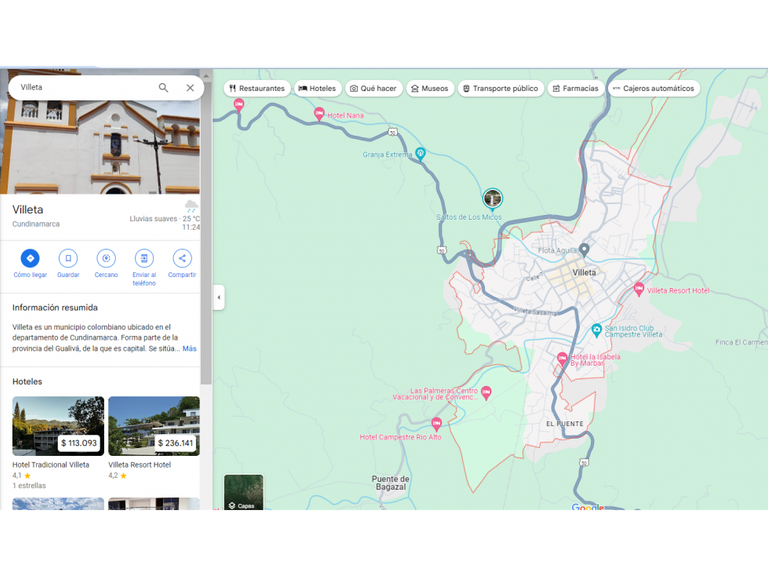Screen dimensions: 768x576
Task: Click the Villeta-Sasaima road label
Action: tap(536, 312)
